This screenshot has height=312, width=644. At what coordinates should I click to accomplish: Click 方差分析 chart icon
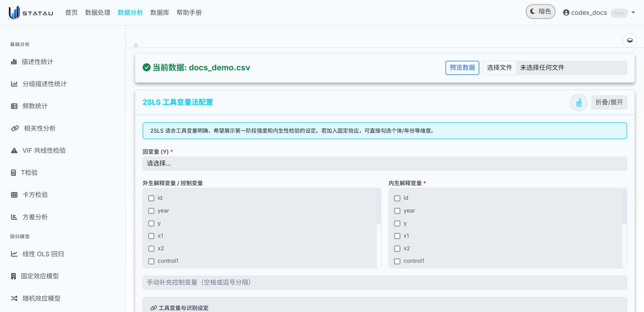(x=14, y=217)
